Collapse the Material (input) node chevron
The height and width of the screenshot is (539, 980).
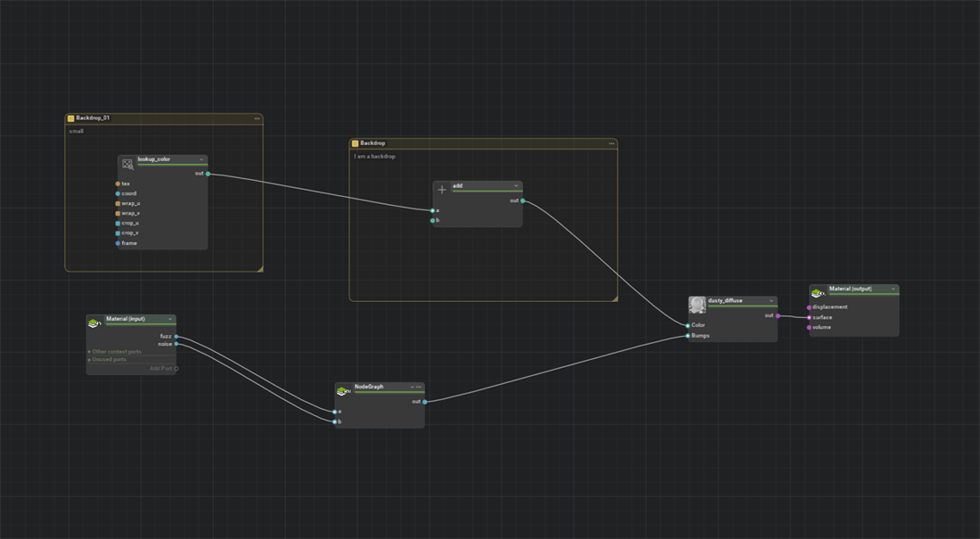(170, 319)
